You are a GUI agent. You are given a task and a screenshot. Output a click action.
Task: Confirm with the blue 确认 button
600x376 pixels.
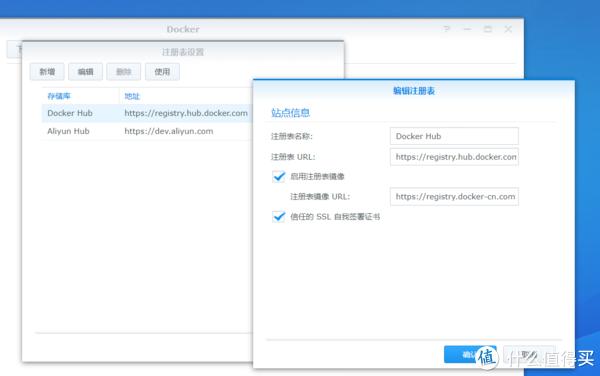point(470,354)
